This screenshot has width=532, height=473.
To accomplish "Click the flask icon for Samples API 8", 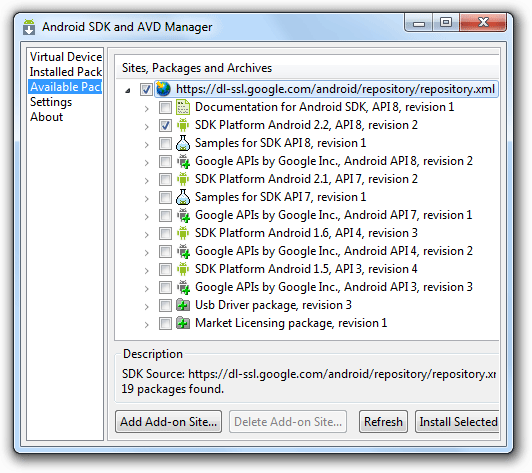I will [183, 143].
